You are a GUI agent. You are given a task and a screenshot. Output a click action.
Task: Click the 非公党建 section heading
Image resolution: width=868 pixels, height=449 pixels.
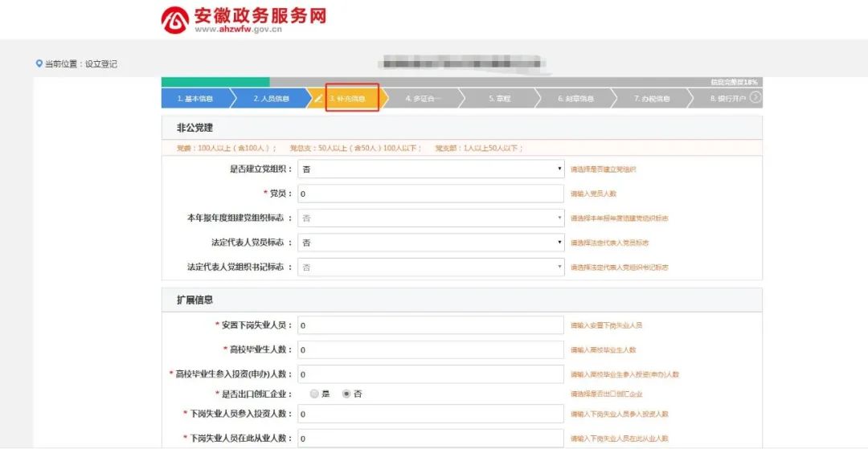click(x=194, y=128)
